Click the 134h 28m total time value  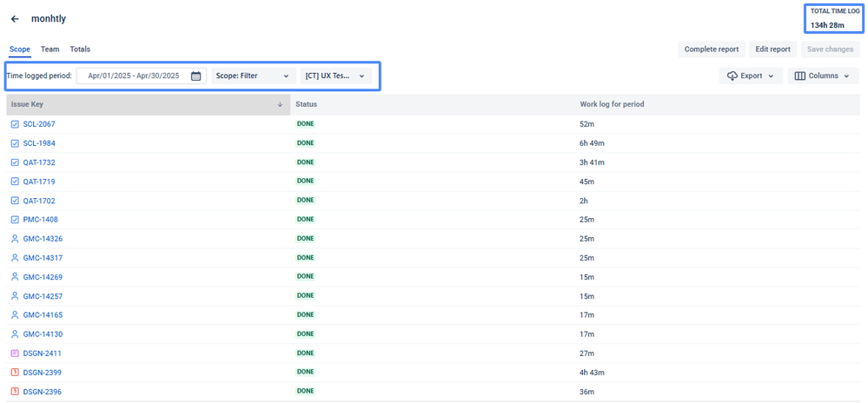tap(827, 25)
